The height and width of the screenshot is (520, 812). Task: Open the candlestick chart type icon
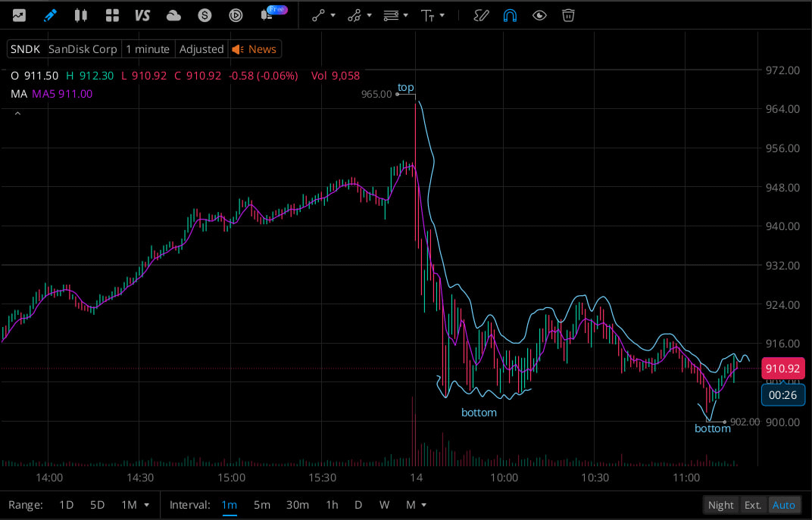click(x=81, y=15)
